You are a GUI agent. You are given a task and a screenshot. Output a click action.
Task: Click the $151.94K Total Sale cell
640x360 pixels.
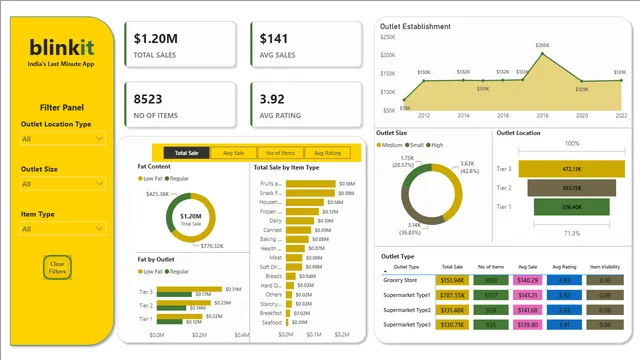pos(452,280)
